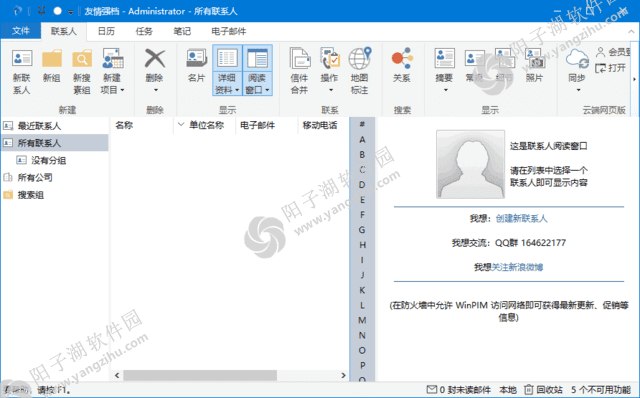Switch to the 笔记 notes tab
The image size is (640, 398).
(x=182, y=31)
